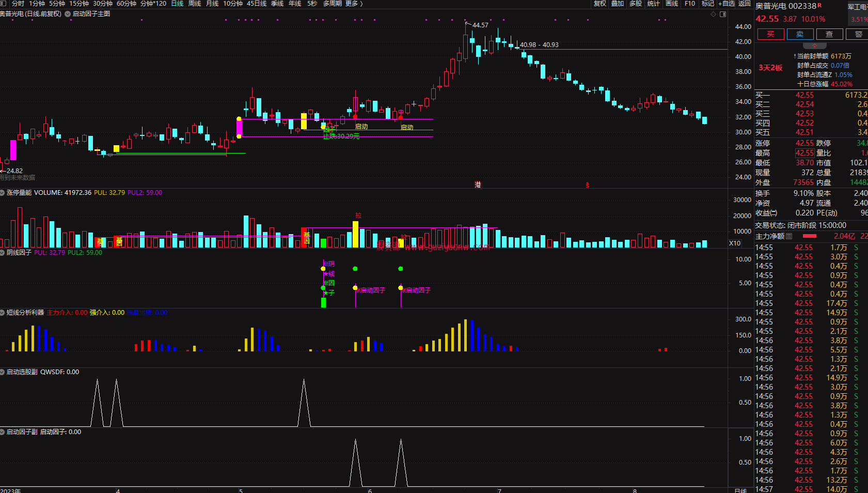Click the red 港 marker below the chart
Image resolution: width=868 pixels, height=493 pixels.
pyautogui.click(x=478, y=184)
